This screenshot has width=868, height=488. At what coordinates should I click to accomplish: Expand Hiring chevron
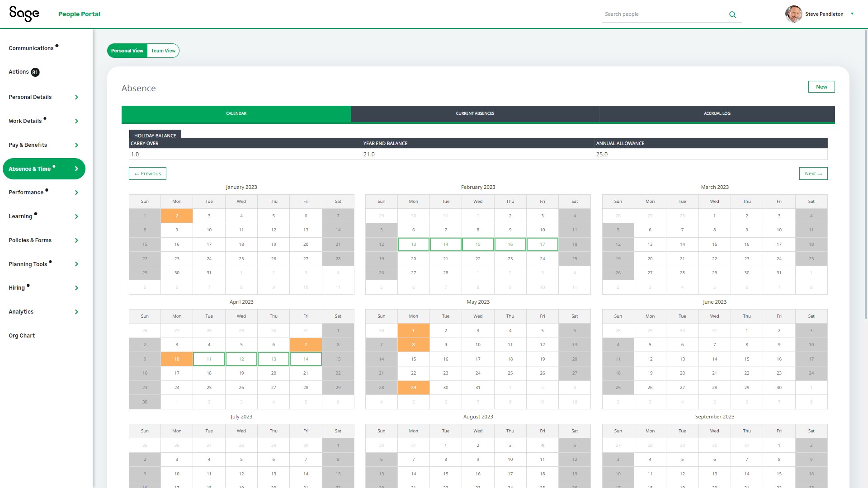[76, 288]
